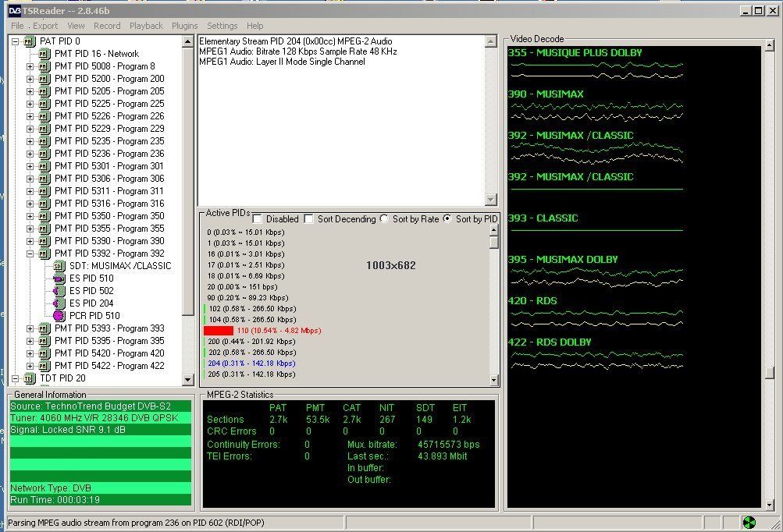This screenshot has width=783, height=532.
Task: Click the stream details scroll up arrow
Action: coord(491,41)
